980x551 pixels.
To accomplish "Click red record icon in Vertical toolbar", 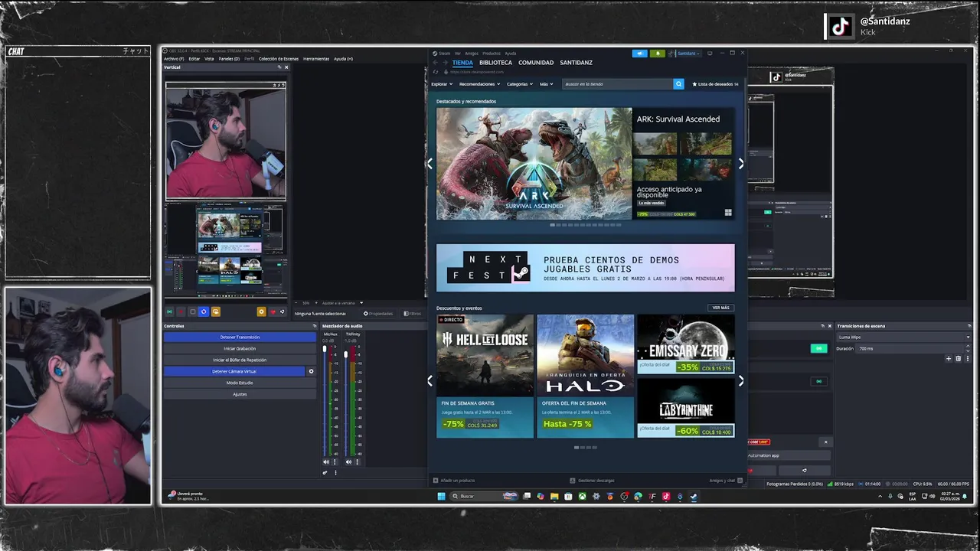I will [x=181, y=311].
